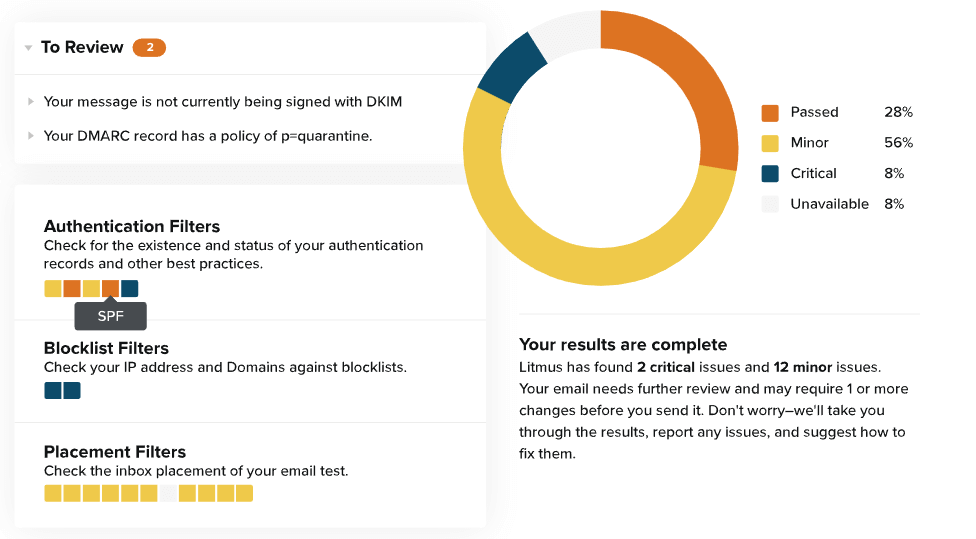
Task: Click second navy square under Blocklist Filters
Action: click(x=72, y=390)
